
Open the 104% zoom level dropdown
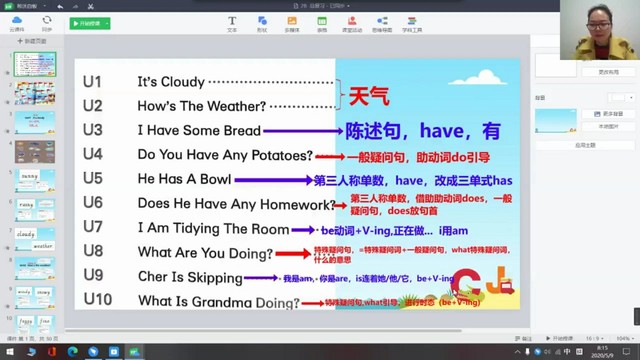click(x=625, y=338)
